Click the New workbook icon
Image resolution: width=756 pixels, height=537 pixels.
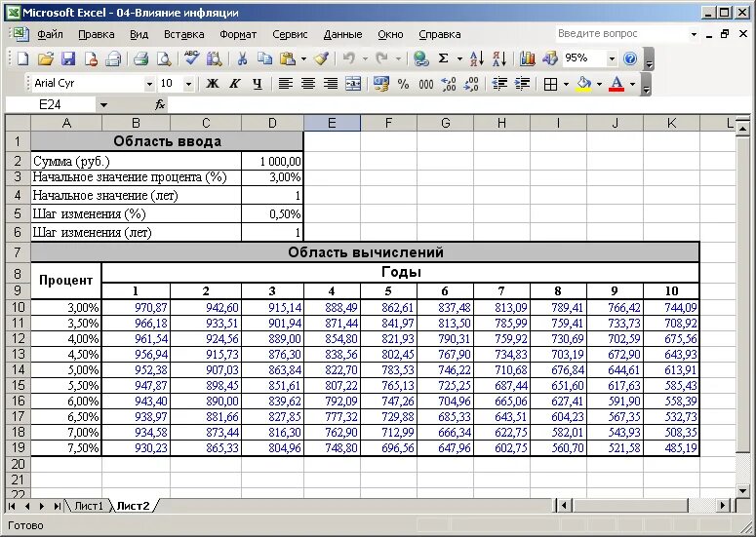click(22, 58)
